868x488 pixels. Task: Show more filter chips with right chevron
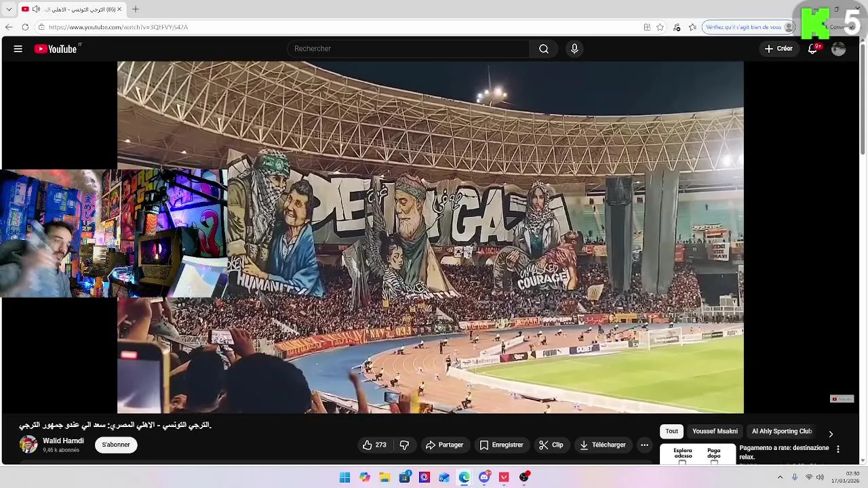(x=831, y=434)
